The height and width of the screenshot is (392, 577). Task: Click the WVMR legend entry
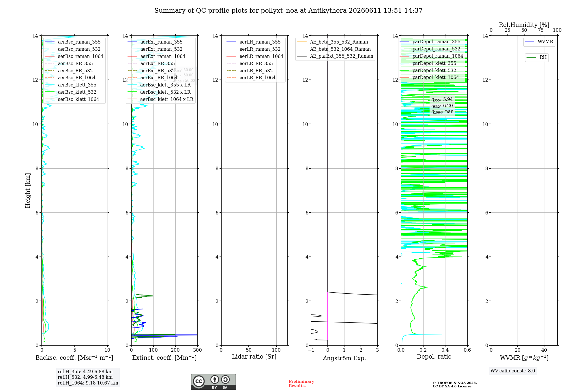click(x=539, y=42)
